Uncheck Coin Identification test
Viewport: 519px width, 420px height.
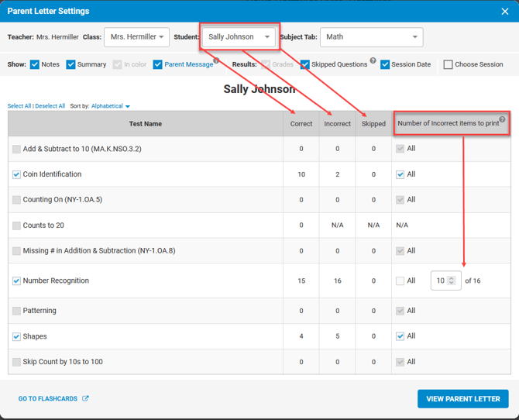[16, 174]
